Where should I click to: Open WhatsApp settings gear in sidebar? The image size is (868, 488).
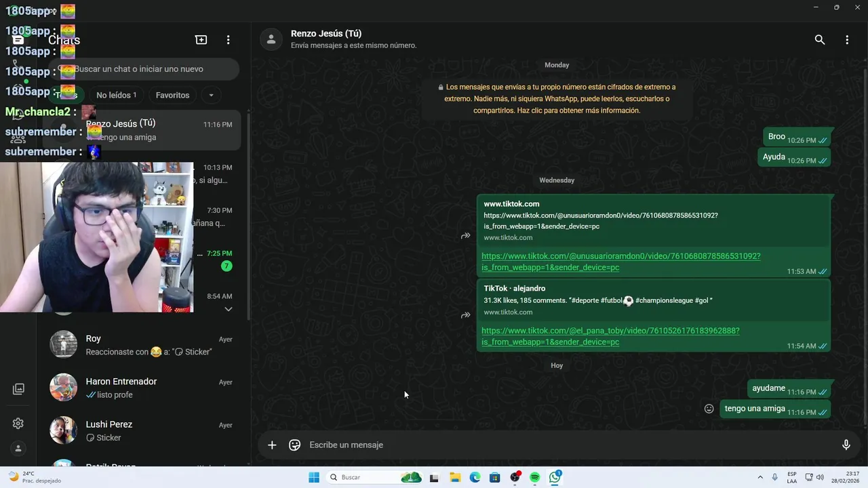coord(18,423)
